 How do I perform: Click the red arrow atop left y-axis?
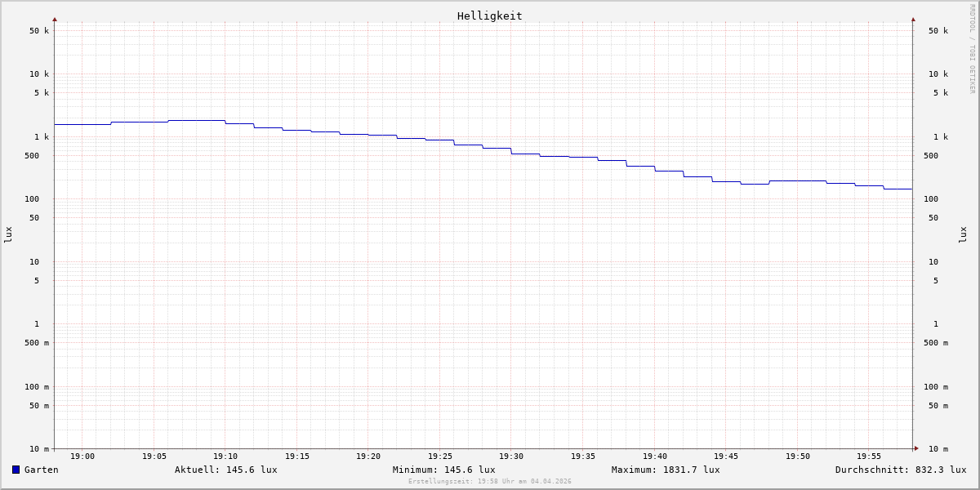55,19
